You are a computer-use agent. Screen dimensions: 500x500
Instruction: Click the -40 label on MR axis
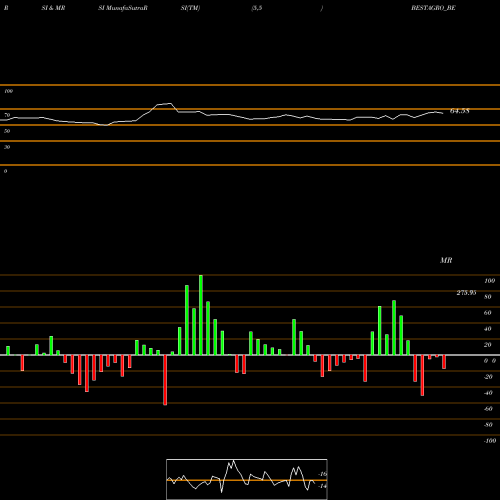coord(488,393)
